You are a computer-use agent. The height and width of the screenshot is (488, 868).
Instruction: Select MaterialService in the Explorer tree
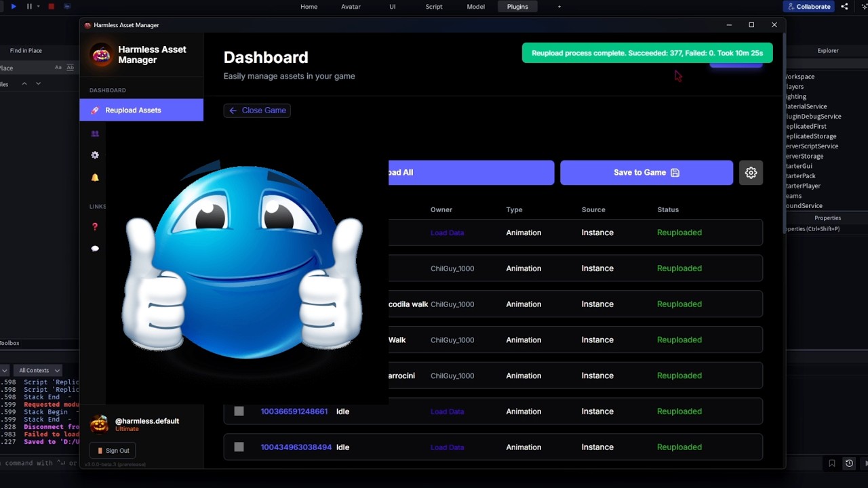tap(806, 106)
